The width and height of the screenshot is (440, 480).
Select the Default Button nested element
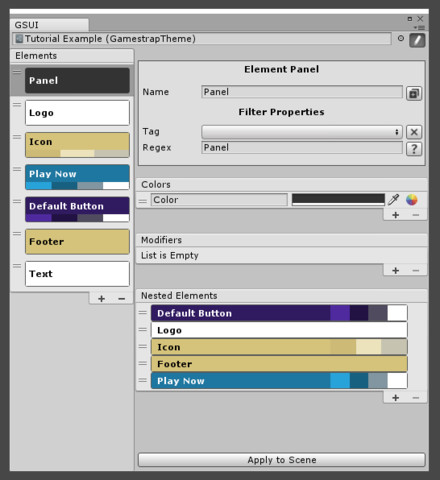(x=279, y=313)
